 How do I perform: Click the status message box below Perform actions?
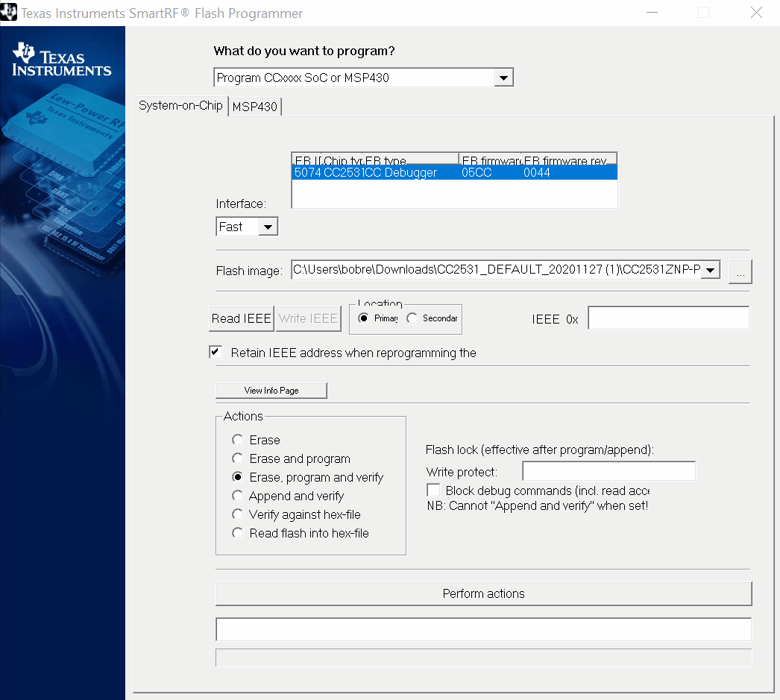[x=483, y=629]
